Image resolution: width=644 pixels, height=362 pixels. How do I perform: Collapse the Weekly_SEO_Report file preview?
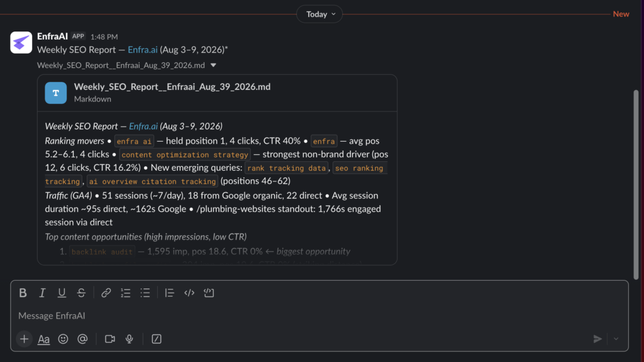[x=213, y=65]
